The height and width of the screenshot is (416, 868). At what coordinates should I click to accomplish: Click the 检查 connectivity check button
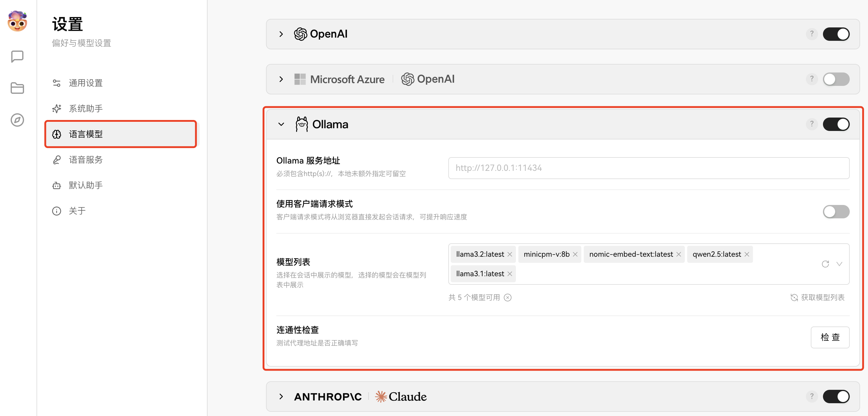[x=830, y=337]
